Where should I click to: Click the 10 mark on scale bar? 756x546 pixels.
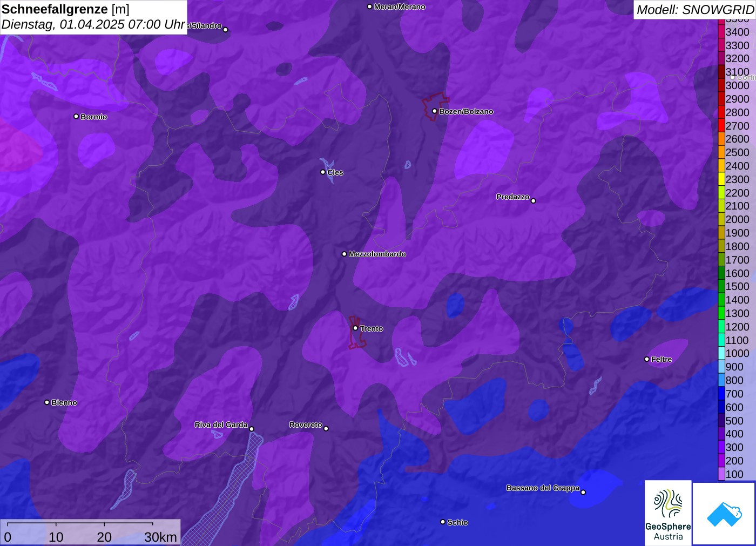[56, 537]
